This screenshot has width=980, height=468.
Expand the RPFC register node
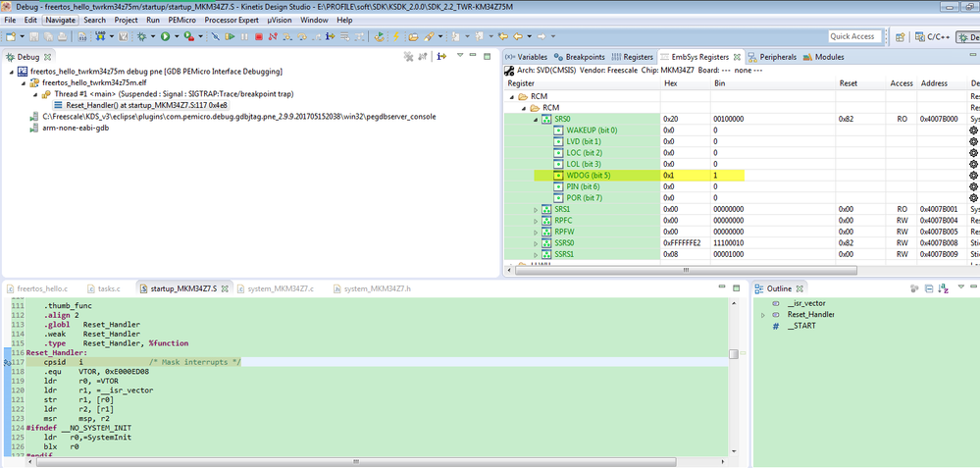click(x=536, y=221)
